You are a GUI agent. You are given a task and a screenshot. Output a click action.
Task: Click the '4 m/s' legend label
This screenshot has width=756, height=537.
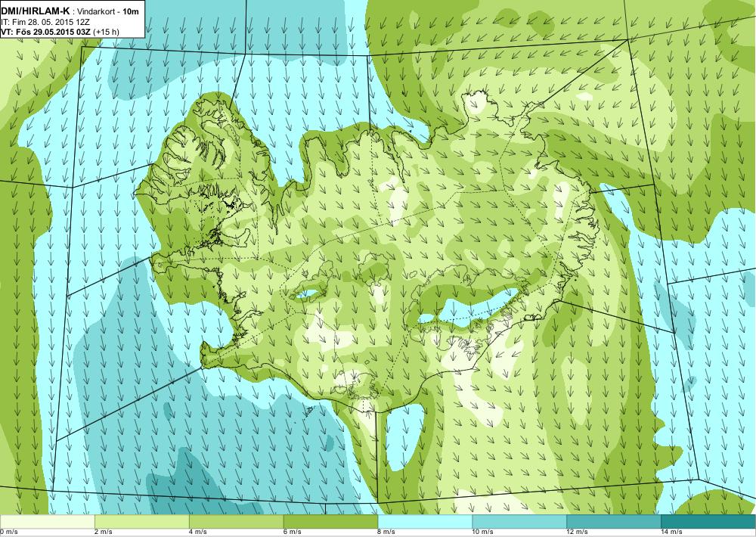click(x=198, y=532)
